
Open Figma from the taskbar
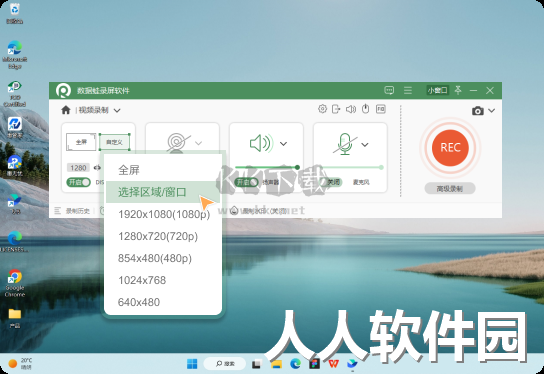[x=315, y=364]
